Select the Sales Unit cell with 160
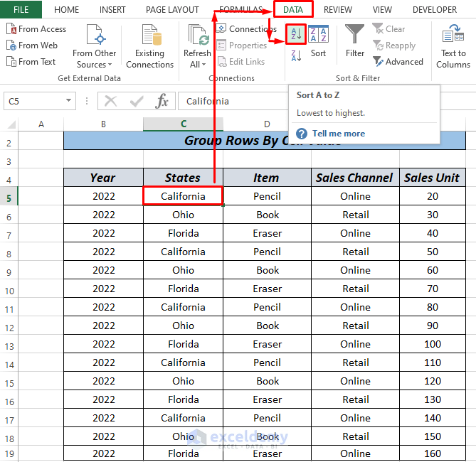Image resolution: width=476 pixels, height=462 pixels. point(432,453)
